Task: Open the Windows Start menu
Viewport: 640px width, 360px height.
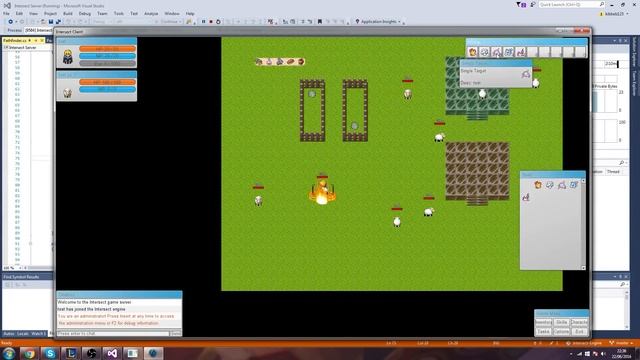Action: coord(9,353)
